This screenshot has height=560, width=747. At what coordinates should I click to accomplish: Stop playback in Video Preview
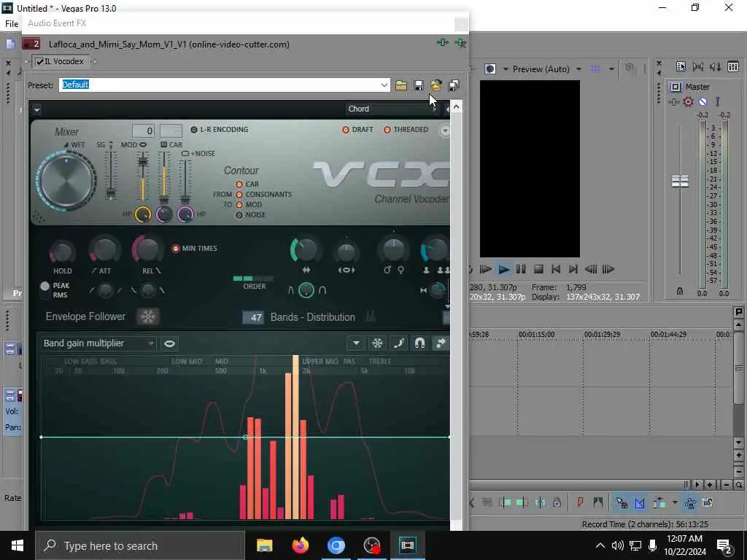coord(538,269)
